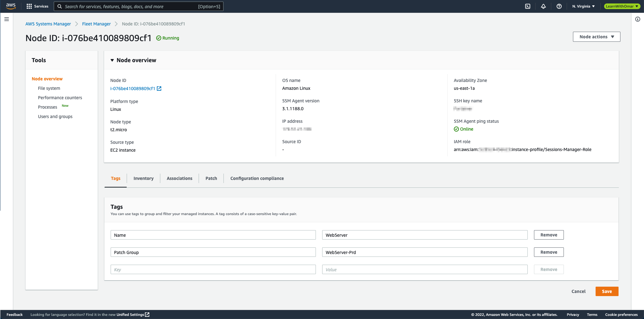Open the CloudShell terminal icon
The image size is (644, 319).
528,6
